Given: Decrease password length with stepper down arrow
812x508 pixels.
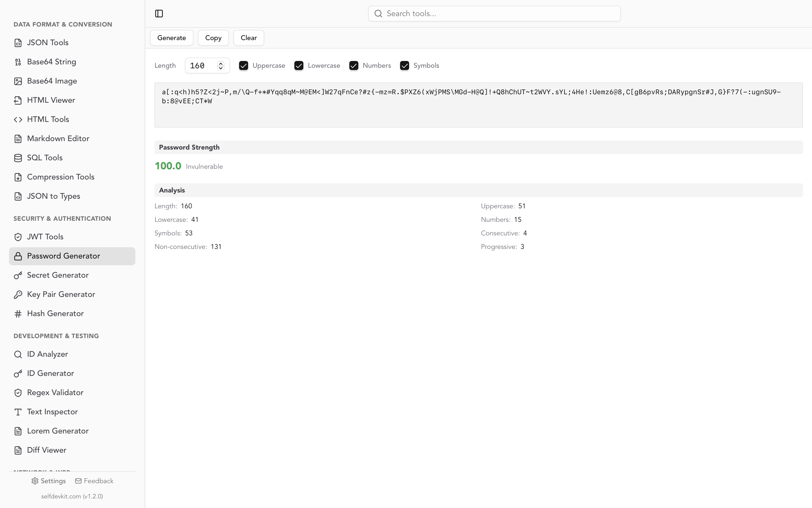Looking at the screenshot, I should pyautogui.click(x=220, y=68).
